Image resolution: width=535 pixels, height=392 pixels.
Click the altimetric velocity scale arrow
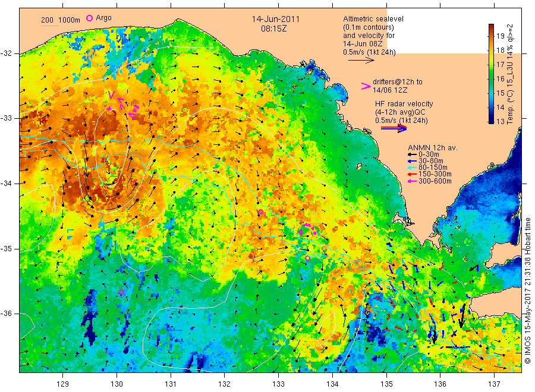pos(361,61)
